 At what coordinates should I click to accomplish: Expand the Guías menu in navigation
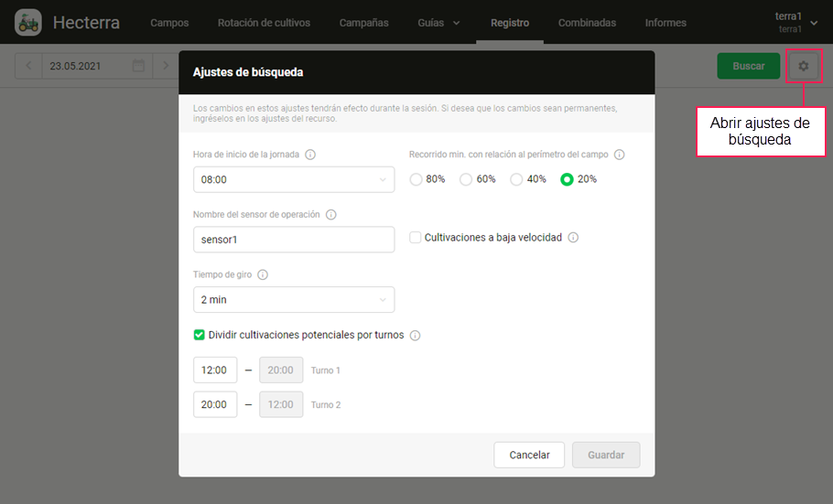click(438, 23)
